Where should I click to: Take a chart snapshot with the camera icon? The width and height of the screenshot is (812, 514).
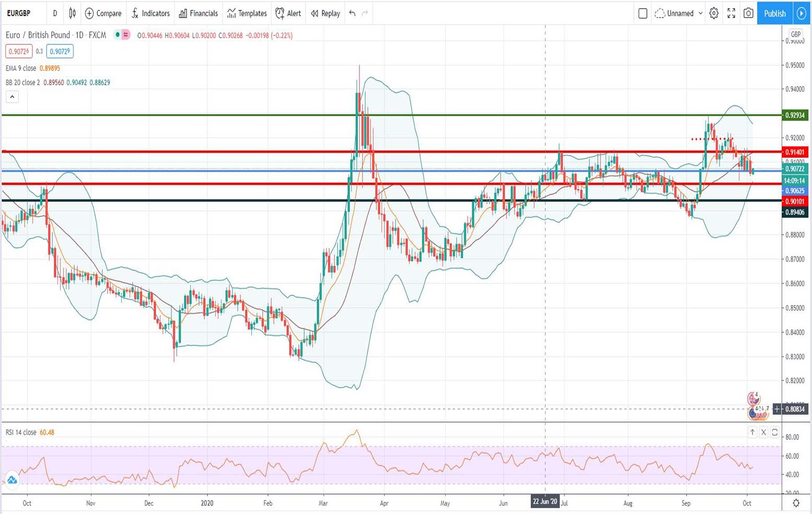748,14
